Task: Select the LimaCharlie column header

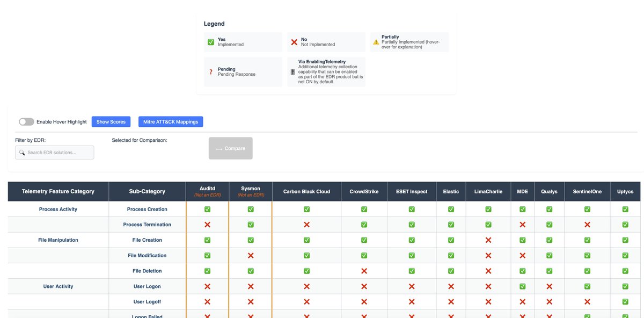Action: [488, 191]
